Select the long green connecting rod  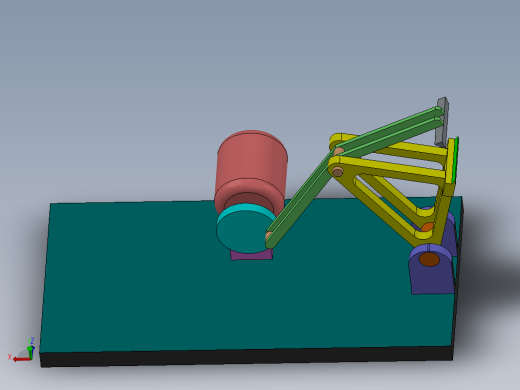coord(300,200)
